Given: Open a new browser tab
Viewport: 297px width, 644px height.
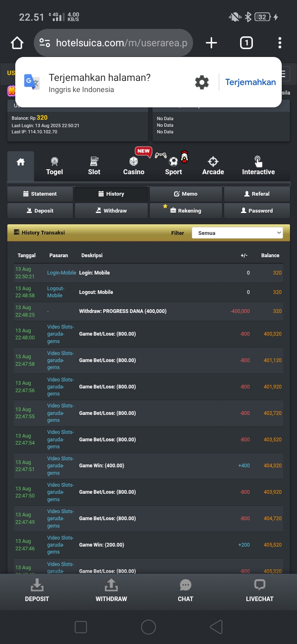Looking at the screenshot, I should (x=211, y=43).
